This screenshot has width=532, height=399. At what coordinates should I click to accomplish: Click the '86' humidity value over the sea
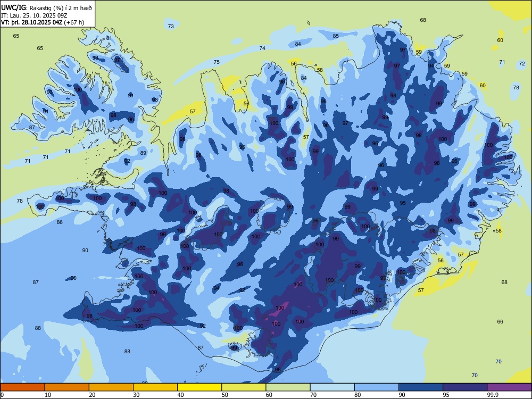60,222
